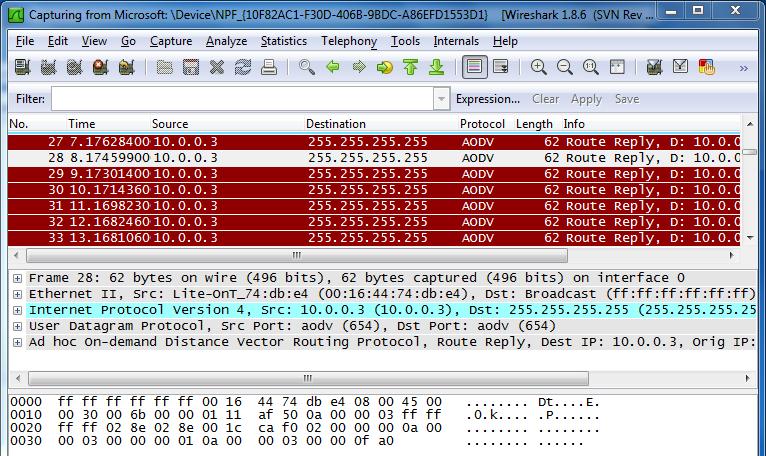Expand Internet Protocol Version 4 node

coord(18,310)
